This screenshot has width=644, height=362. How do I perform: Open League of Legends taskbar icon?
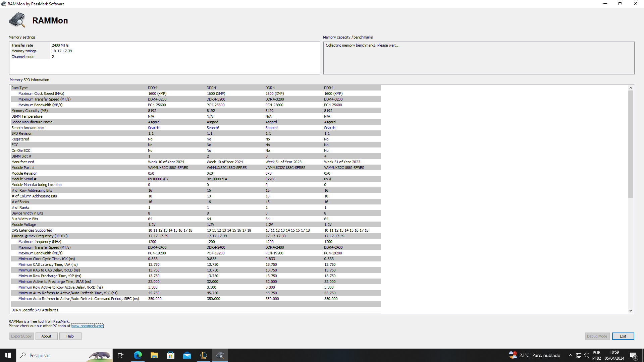coord(203,355)
